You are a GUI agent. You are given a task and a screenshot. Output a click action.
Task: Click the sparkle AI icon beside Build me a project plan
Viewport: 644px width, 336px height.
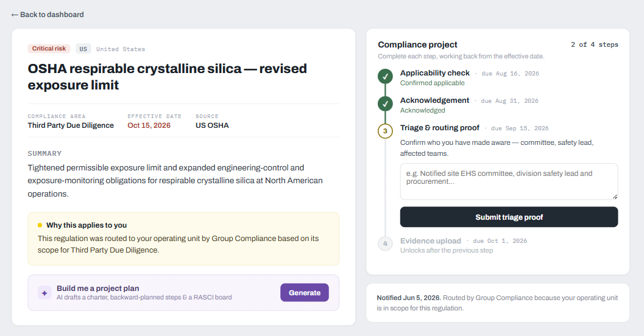pyautogui.click(x=44, y=293)
